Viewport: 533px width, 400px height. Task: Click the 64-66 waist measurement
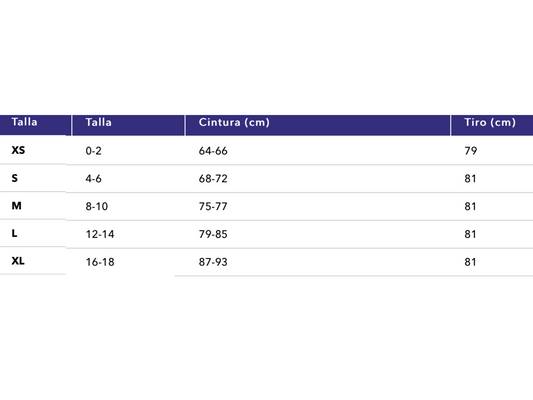point(213,151)
